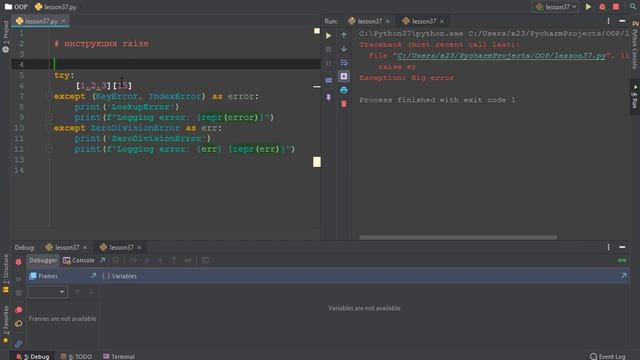This screenshot has width=640, height=360.
Task: Stop debug session in Debug panel
Action: tap(18, 293)
